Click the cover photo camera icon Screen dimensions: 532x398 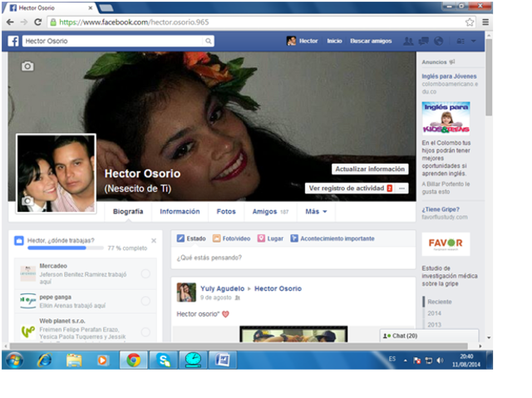[x=27, y=66]
